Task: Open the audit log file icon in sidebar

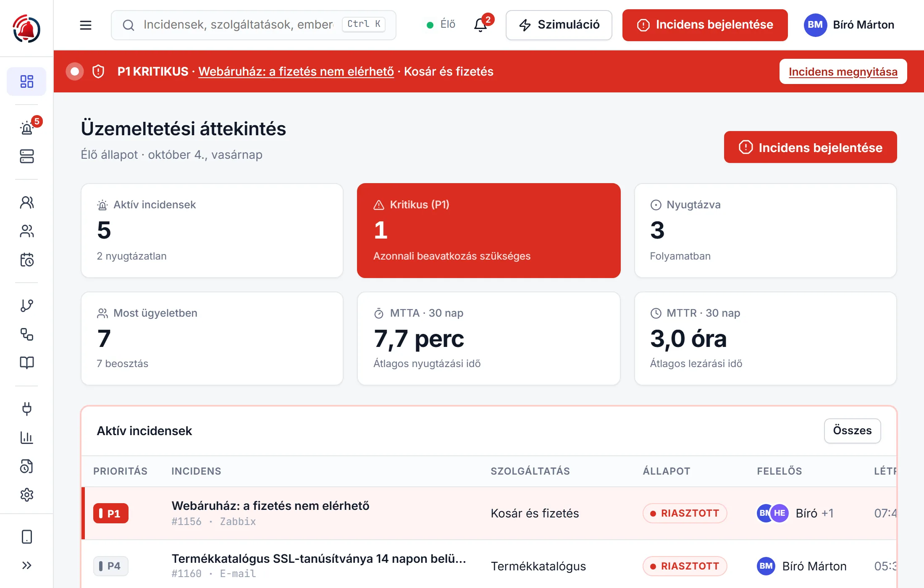Action: click(27, 466)
